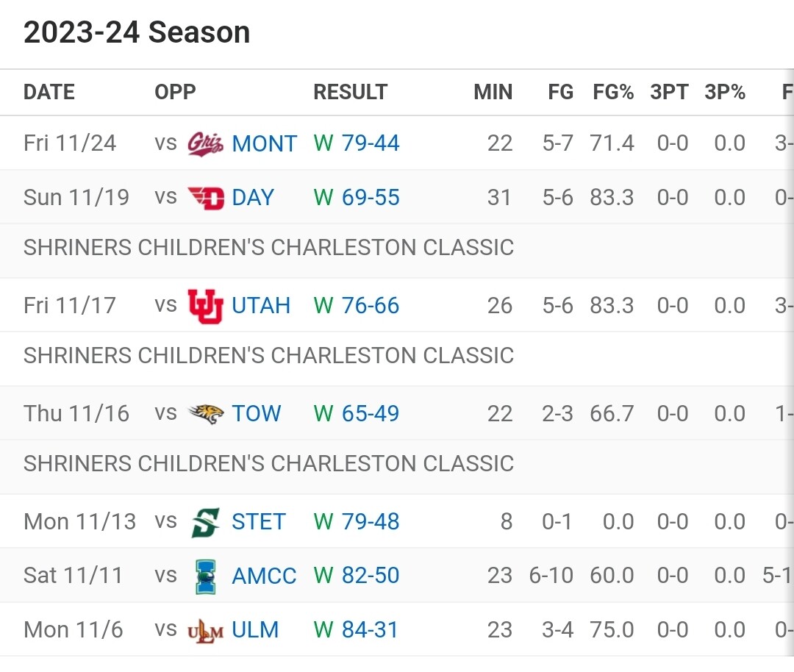This screenshot has width=794, height=672.
Task: View the 69-55 game result
Action: pos(371,197)
